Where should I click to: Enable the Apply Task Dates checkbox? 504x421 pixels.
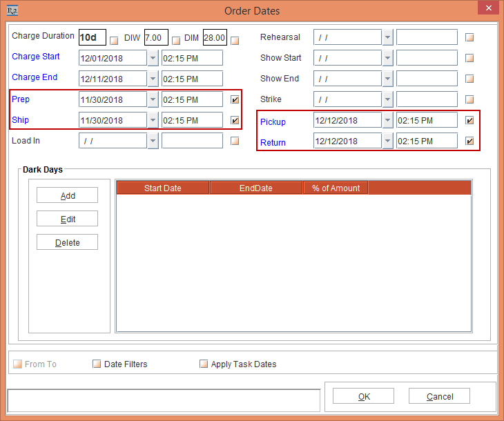(204, 364)
